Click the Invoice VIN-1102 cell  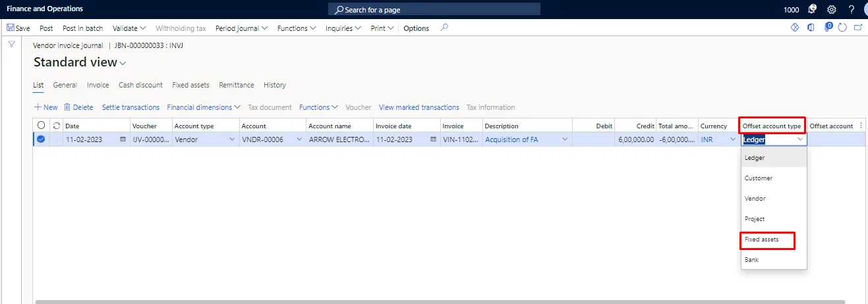click(461, 139)
